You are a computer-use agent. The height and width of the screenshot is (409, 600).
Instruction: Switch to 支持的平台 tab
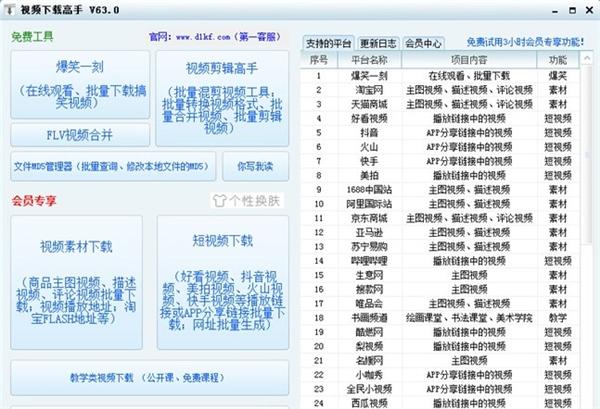click(x=328, y=43)
